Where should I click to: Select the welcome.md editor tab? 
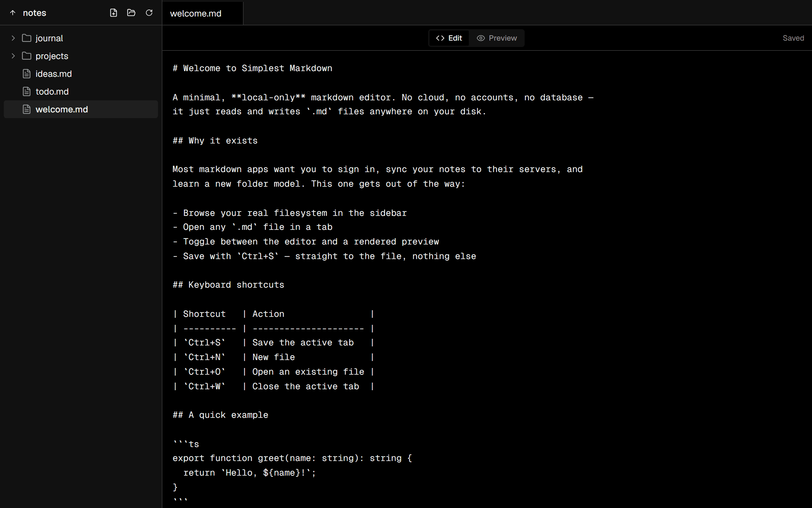click(203, 13)
